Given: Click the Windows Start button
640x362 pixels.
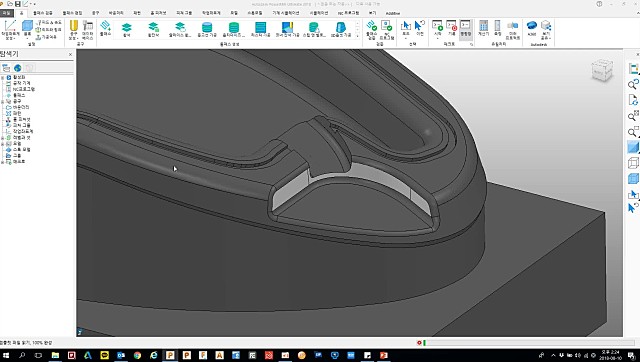Looking at the screenshot, I should click(x=6, y=355).
